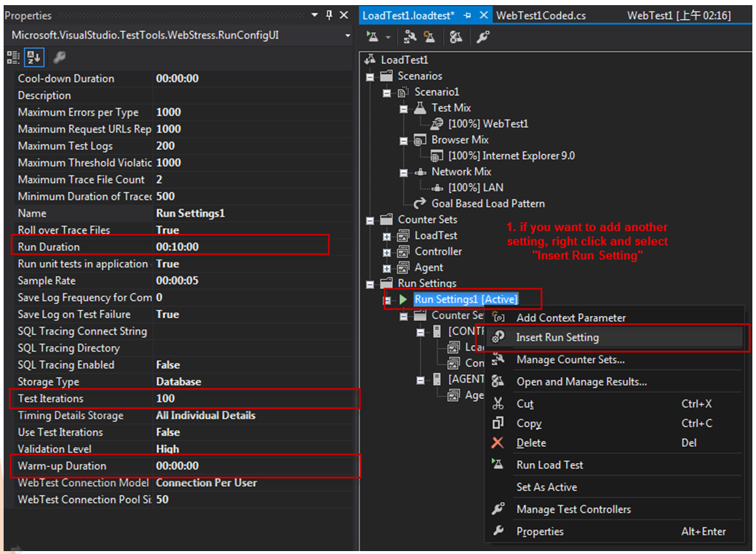Click the Run Load Test toolbar icon

(372, 36)
